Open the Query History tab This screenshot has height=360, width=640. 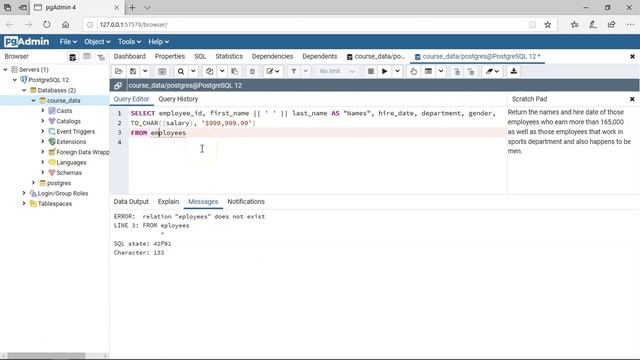click(x=178, y=99)
